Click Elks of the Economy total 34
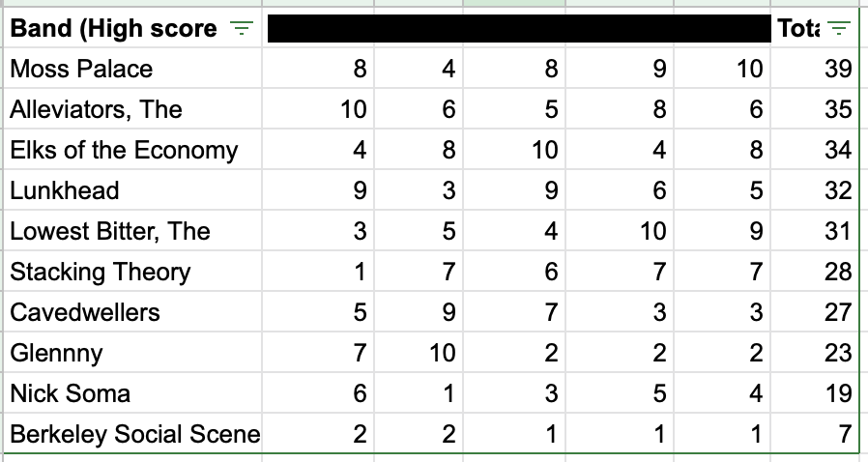868x462 pixels. tap(815, 150)
